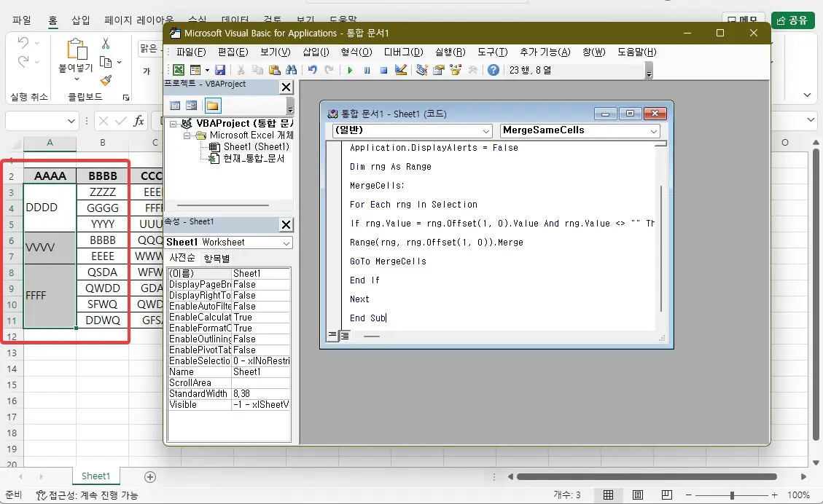Collapse the Microsoft Excel objects folder node

[187, 135]
